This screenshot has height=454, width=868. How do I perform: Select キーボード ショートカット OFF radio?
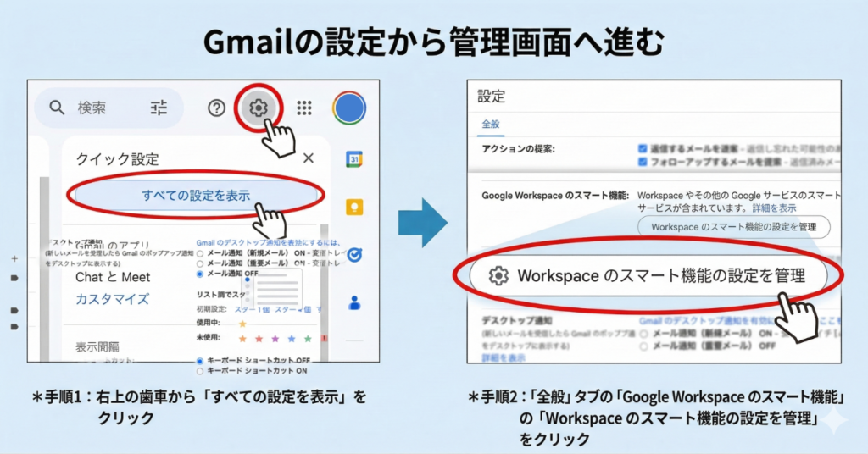pyautogui.click(x=200, y=361)
